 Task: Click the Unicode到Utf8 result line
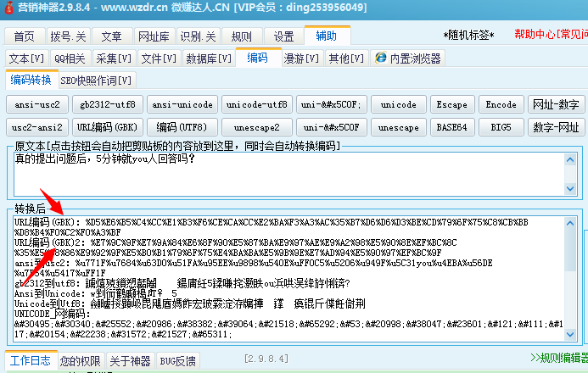point(190,303)
